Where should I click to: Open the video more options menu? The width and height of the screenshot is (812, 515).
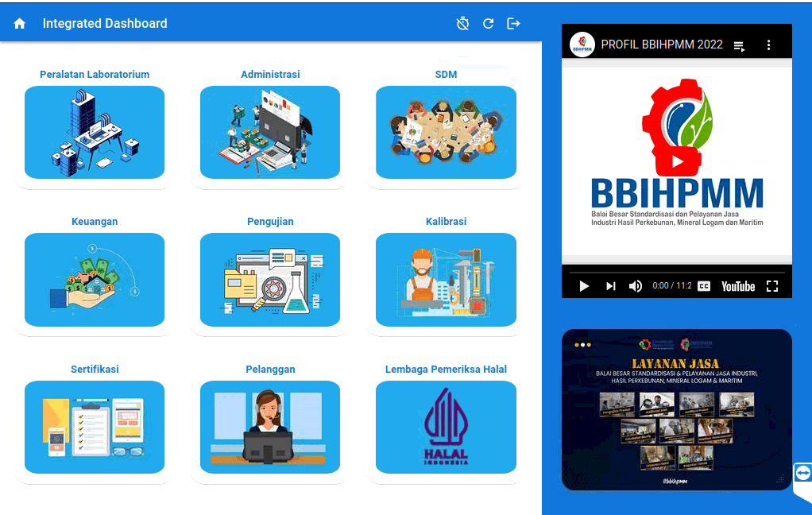tap(768, 45)
